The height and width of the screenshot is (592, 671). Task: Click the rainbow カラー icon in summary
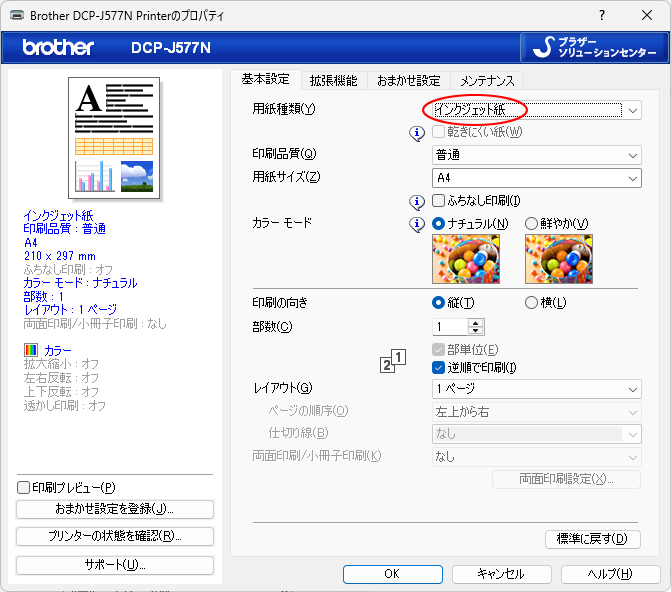31,350
